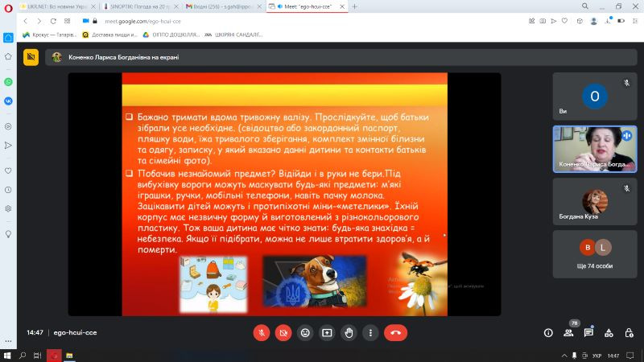Click the edit page icon in toolbar
644x362 pixels.
point(531,21)
